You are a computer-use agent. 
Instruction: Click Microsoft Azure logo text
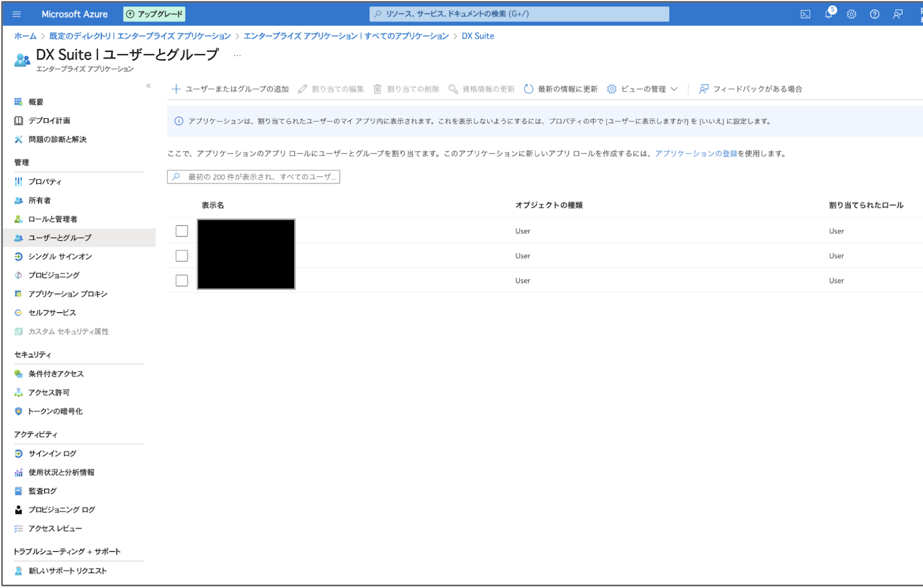[x=74, y=14]
